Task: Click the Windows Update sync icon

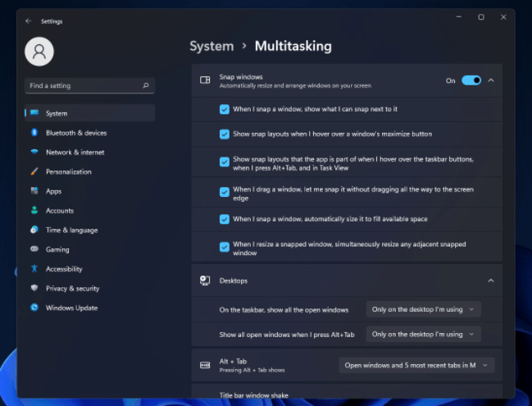Action: (x=34, y=308)
